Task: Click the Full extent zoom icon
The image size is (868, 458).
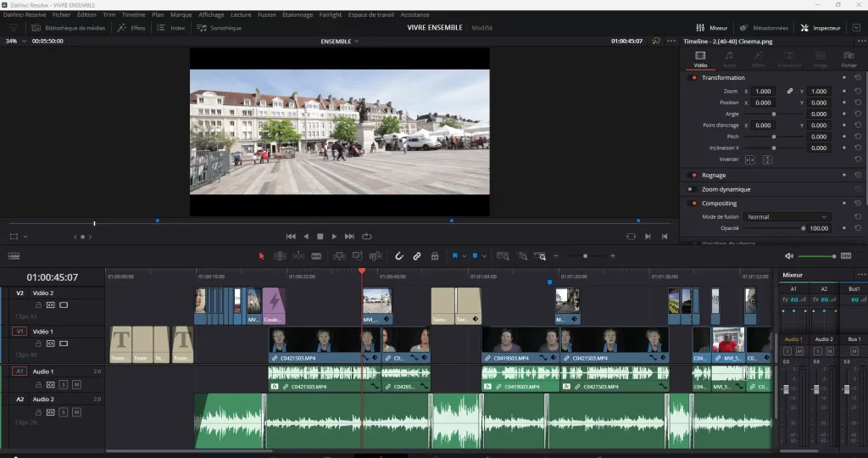Action: 503,256
